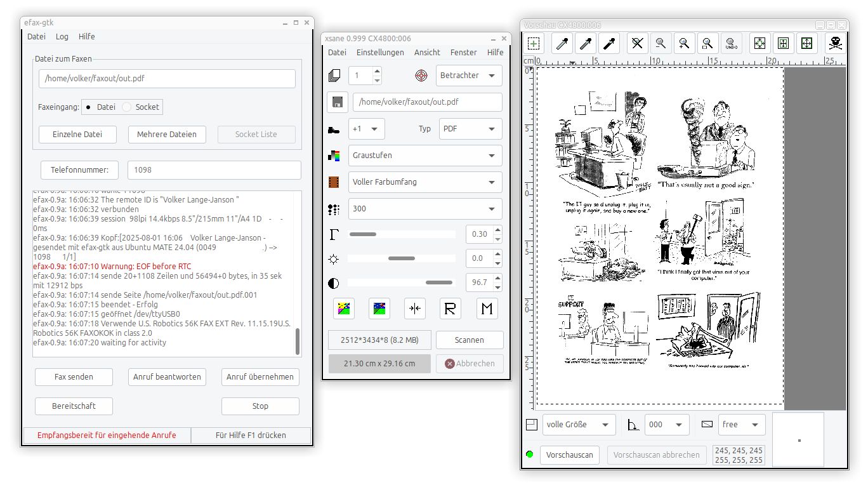Pick black point with the third pipette tool
Viewport: 868px width, 492px height.
(x=608, y=43)
